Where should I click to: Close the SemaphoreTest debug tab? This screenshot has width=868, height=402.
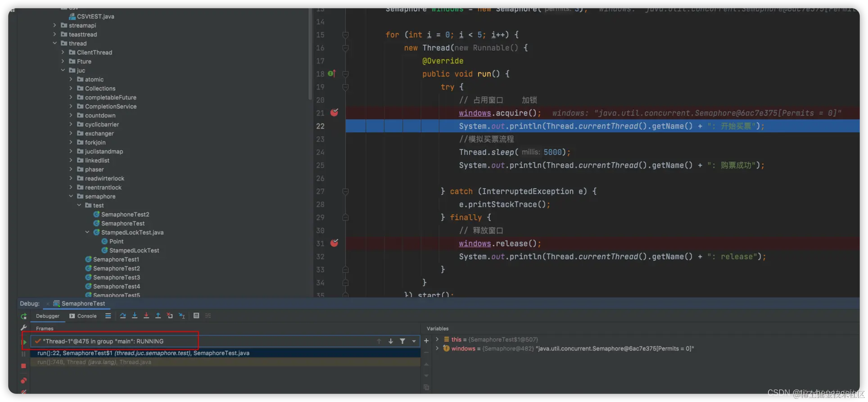[x=48, y=304]
